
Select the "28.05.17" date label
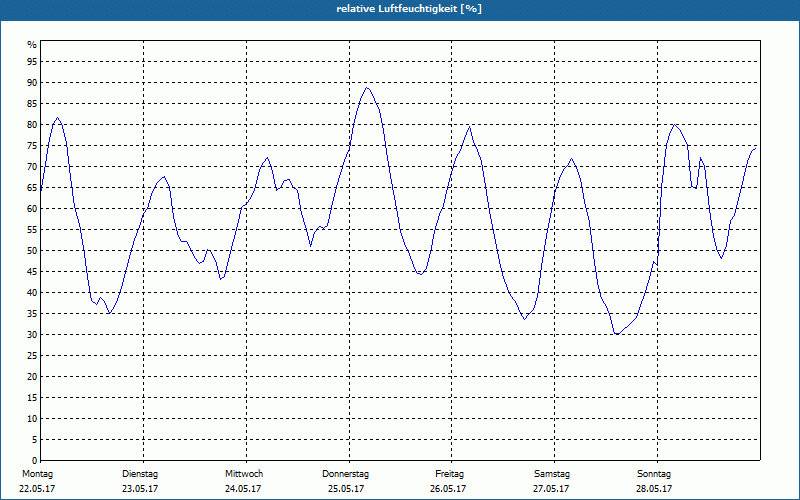pos(654,489)
